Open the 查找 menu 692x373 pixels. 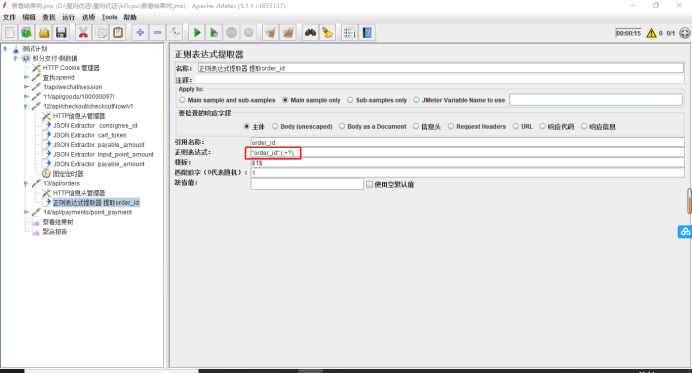[49, 17]
